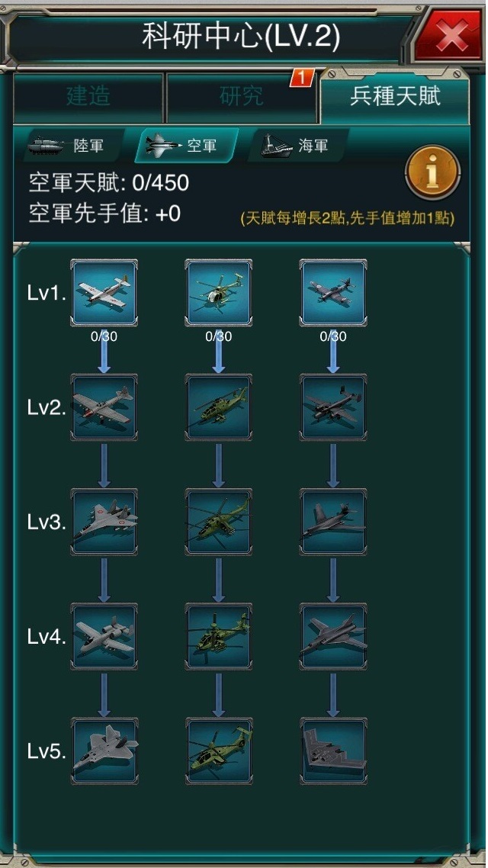Choose the Lv3 green gunship helicopter

click(x=219, y=522)
